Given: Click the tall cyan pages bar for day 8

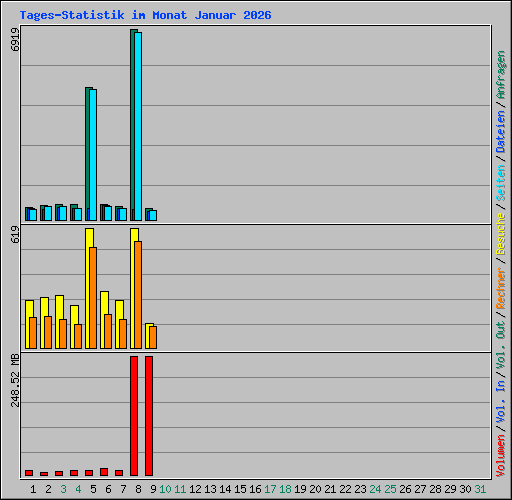Looking at the screenshot, I should click(x=138, y=126).
